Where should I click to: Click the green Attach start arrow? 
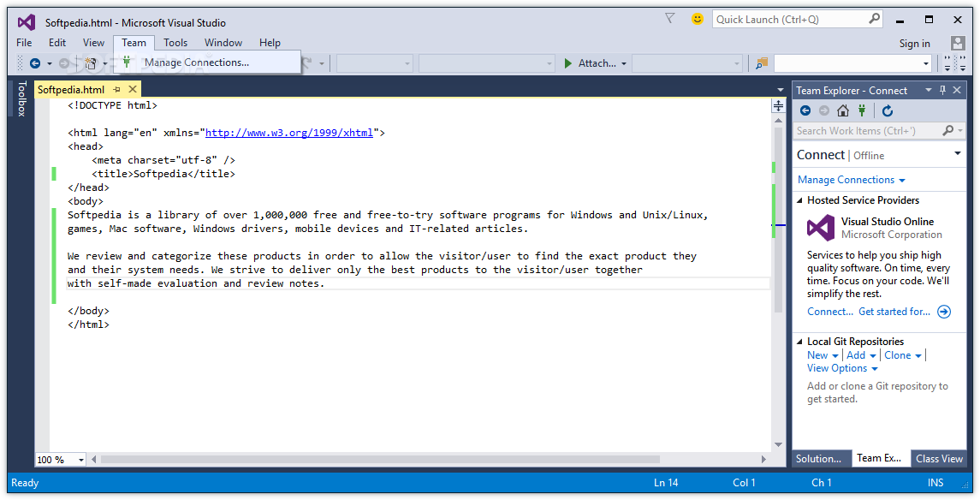tap(568, 63)
